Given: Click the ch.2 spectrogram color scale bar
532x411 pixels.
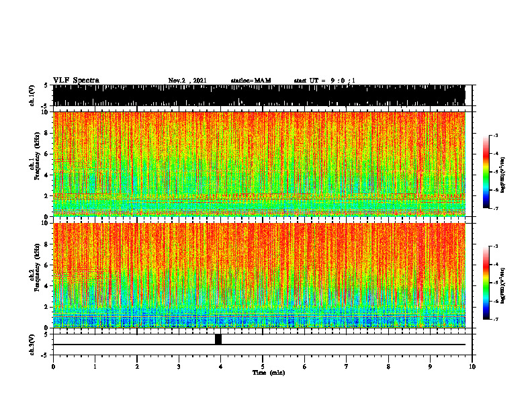Looking at the screenshot, I should (x=486, y=283).
